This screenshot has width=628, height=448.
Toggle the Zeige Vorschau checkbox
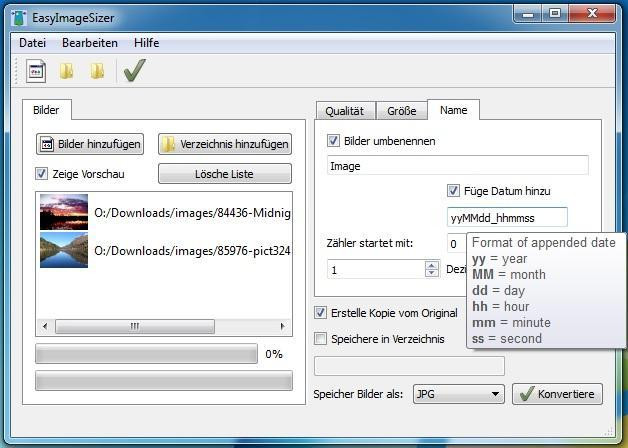[x=42, y=174]
